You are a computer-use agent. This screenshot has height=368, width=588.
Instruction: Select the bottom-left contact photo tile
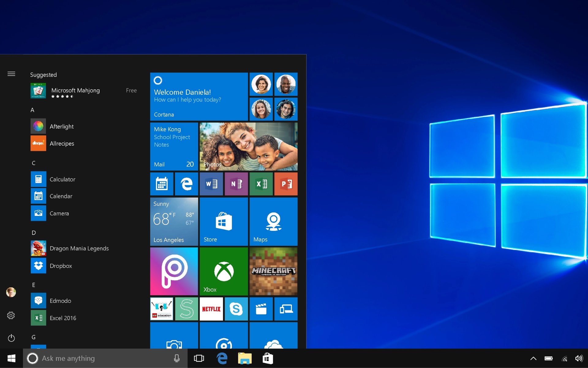click(x=261, y=109)
